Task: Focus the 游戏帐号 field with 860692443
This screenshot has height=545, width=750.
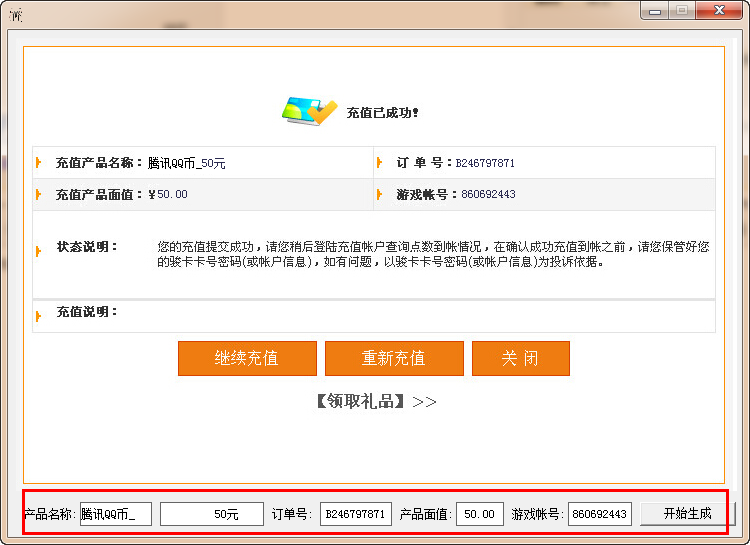Action: (x=600, y=514)
